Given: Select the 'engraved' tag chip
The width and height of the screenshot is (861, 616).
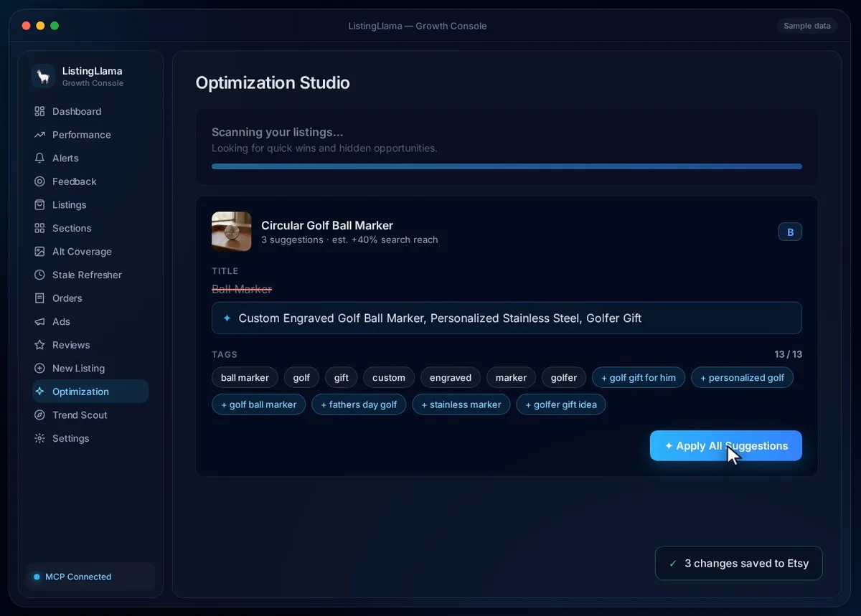Looking at the screenshot, I should coord(451,377).
